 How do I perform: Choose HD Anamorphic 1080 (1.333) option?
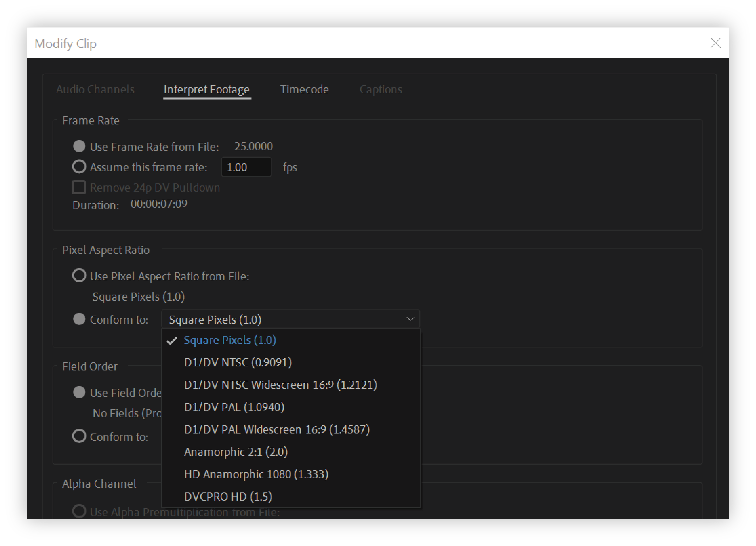coord(290,474)
